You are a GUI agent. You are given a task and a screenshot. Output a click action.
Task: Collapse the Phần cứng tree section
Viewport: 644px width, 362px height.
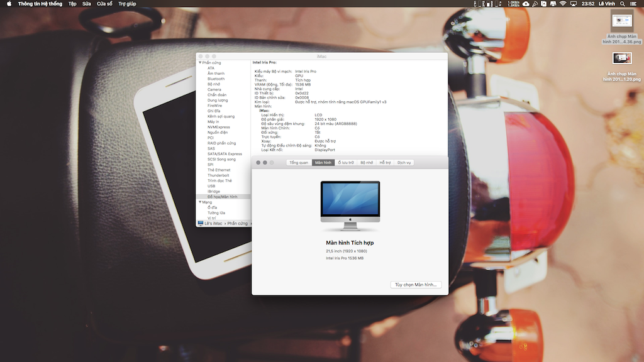pyautogui.click(x=200, y=63)
